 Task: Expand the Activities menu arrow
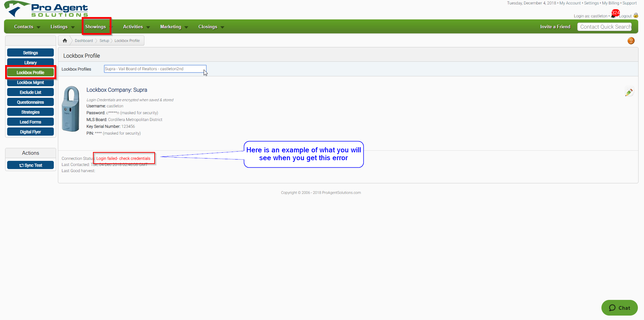148,27
